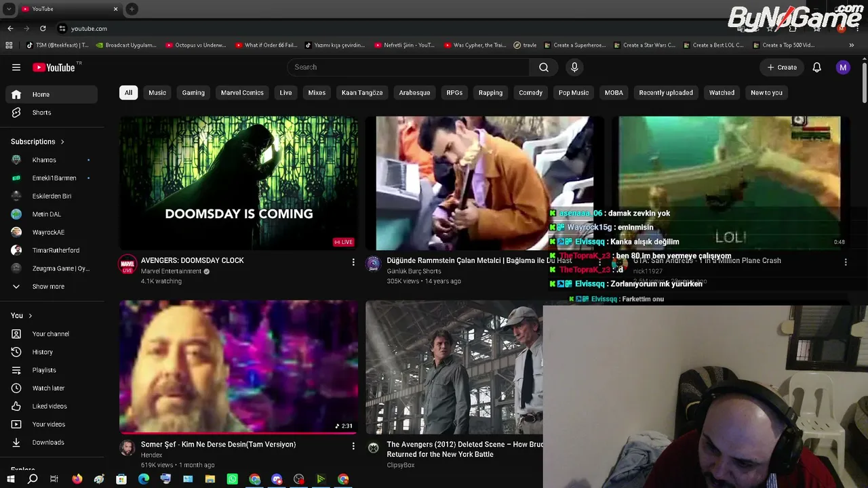
Task: Filter feed by Marvel Comics chip
Action: [242, 93]
